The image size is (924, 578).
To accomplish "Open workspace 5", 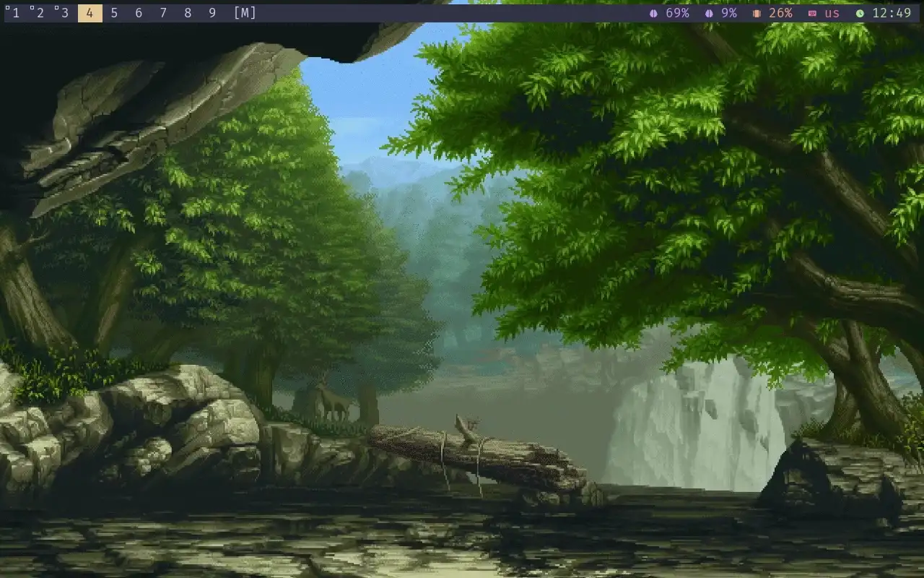I will (x=114, y=13).
